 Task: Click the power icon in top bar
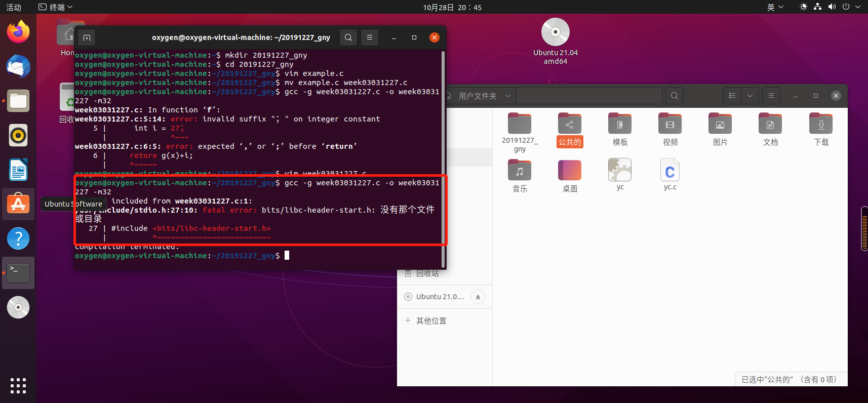click(846, 7)
